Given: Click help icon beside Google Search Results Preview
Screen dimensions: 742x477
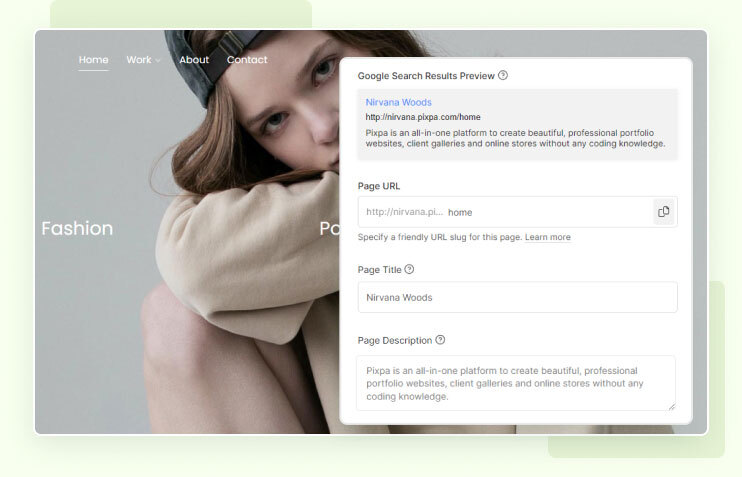Looking at the screenshot, I should [x=503, y=75].
